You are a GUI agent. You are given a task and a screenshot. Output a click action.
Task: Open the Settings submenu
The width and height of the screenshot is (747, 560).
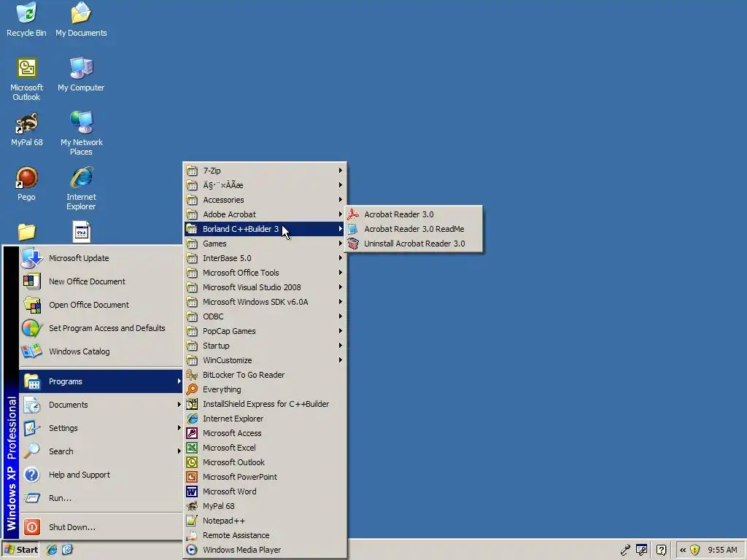click(101, 428)
